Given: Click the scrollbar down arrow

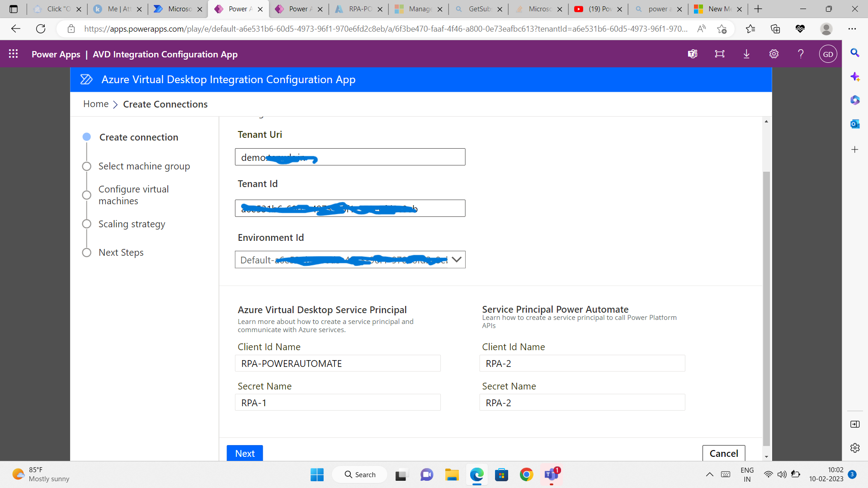Looking at the screenshot, I should pyautogui.click(x=766, y=456).
